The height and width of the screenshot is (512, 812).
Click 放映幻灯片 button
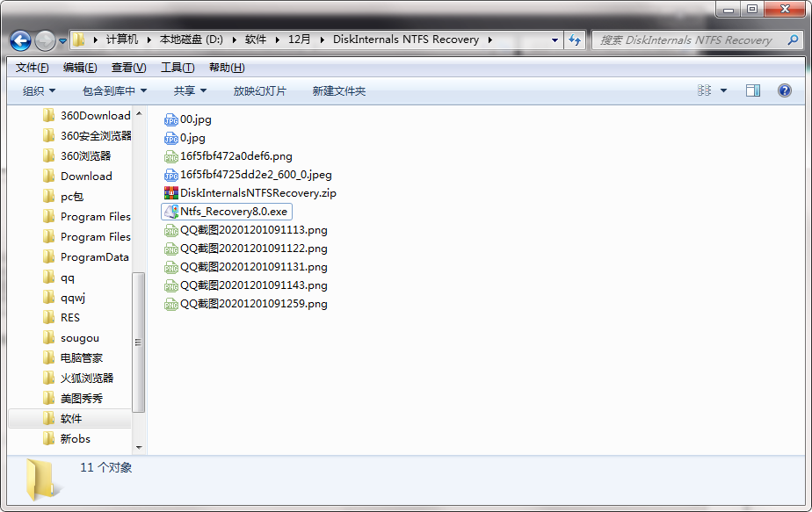(259, 91)
